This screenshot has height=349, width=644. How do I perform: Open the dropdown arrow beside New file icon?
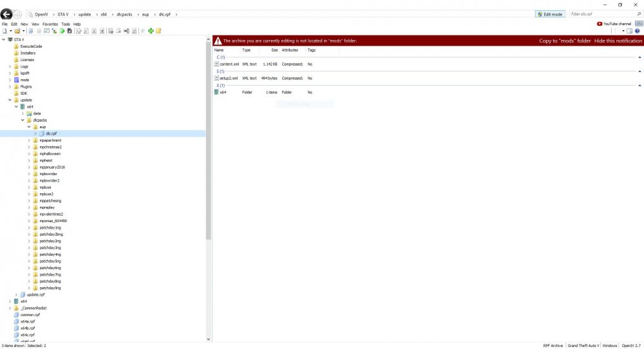click(11, 31)
